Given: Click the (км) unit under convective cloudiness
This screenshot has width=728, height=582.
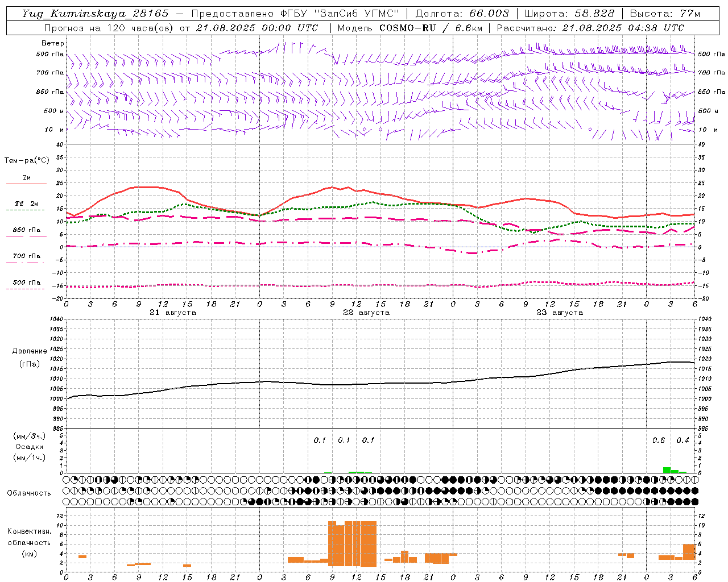Looking at the screenshot, I should 29,554.
